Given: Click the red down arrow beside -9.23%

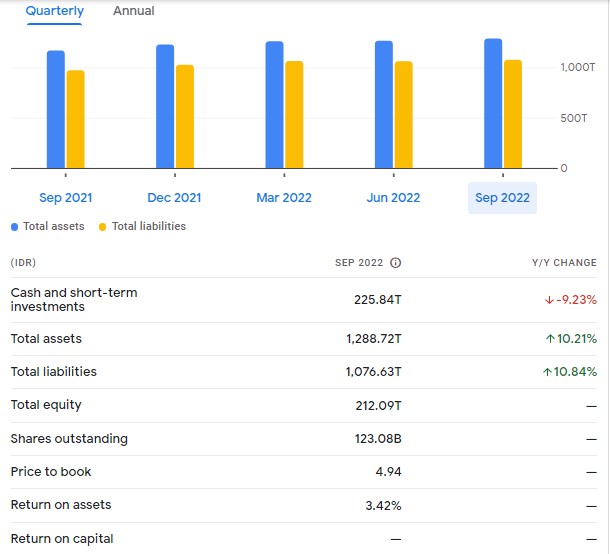Looking at the screenshot, I should coord(549,300).
